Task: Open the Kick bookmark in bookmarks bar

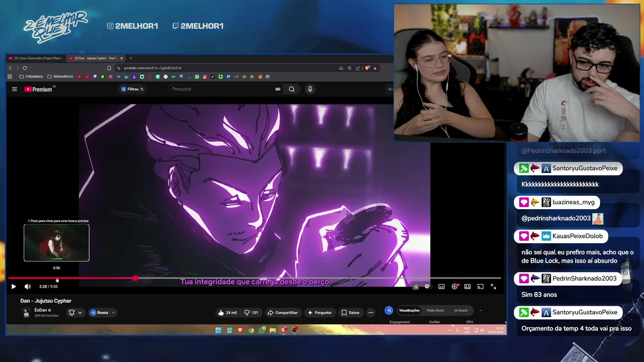Action: (103, 76)
